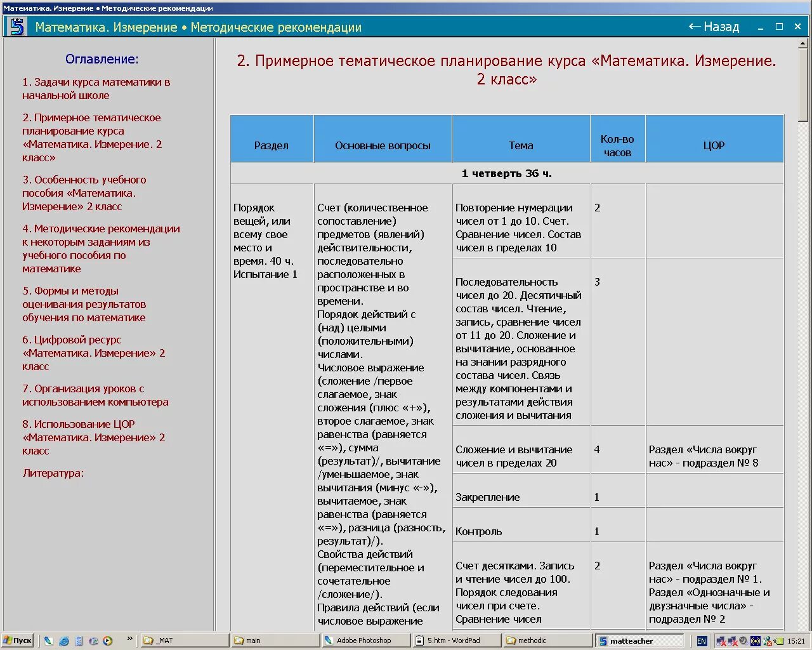Open the EN language indicator menu
The image size is (812, 650).
click(702, 640)
